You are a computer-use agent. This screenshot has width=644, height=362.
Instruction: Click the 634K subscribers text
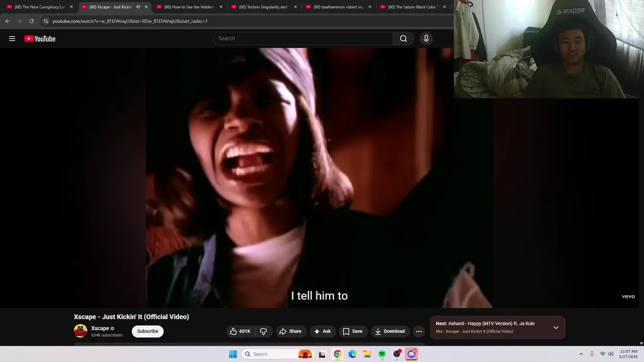pyautogui.click(x=107, y=335)
